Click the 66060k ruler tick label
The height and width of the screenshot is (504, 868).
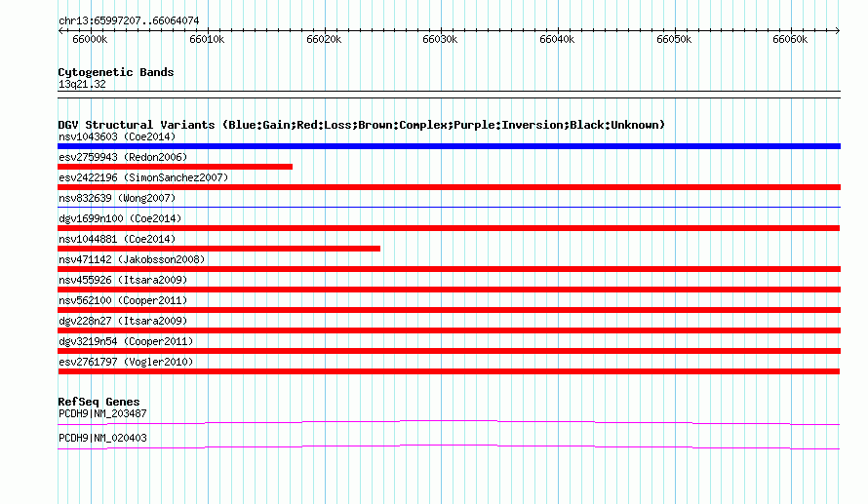point(790,40)
